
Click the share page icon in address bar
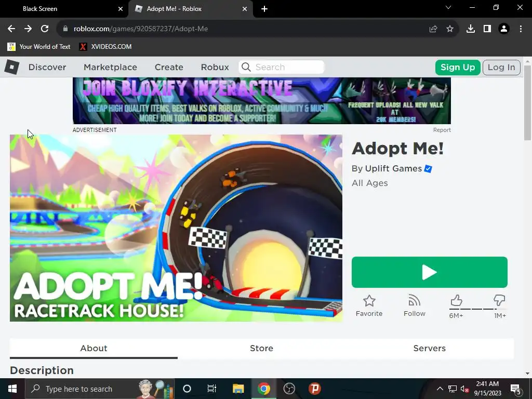click(433, 29)
